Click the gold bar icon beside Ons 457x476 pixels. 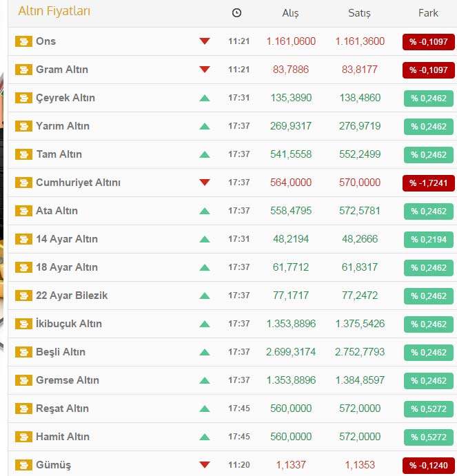23,41
